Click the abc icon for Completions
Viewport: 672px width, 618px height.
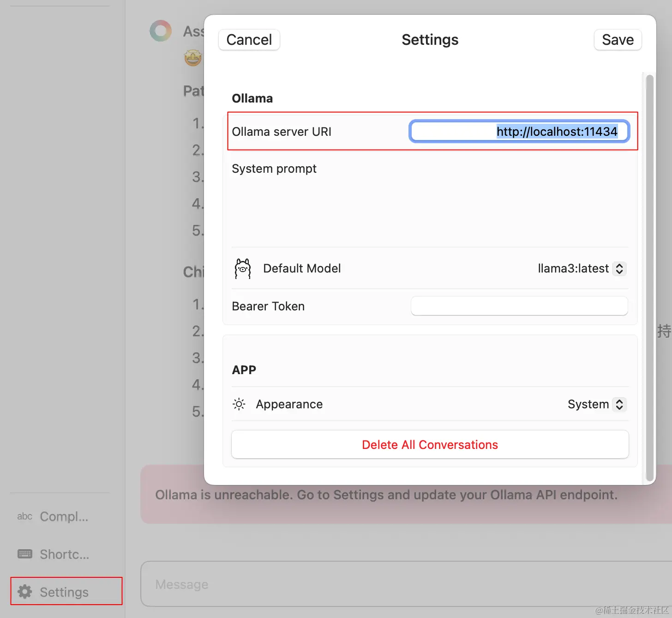coord(25,516)
